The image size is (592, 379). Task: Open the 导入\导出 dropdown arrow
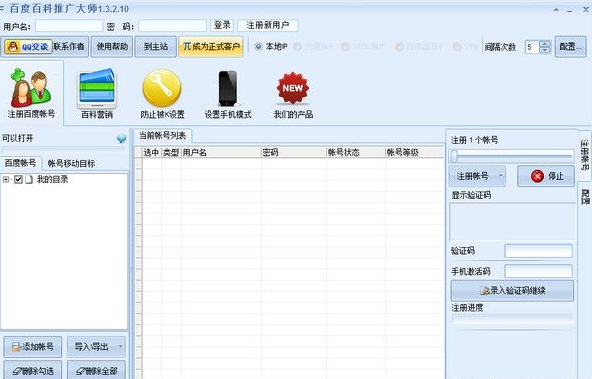tap(120, 346)
